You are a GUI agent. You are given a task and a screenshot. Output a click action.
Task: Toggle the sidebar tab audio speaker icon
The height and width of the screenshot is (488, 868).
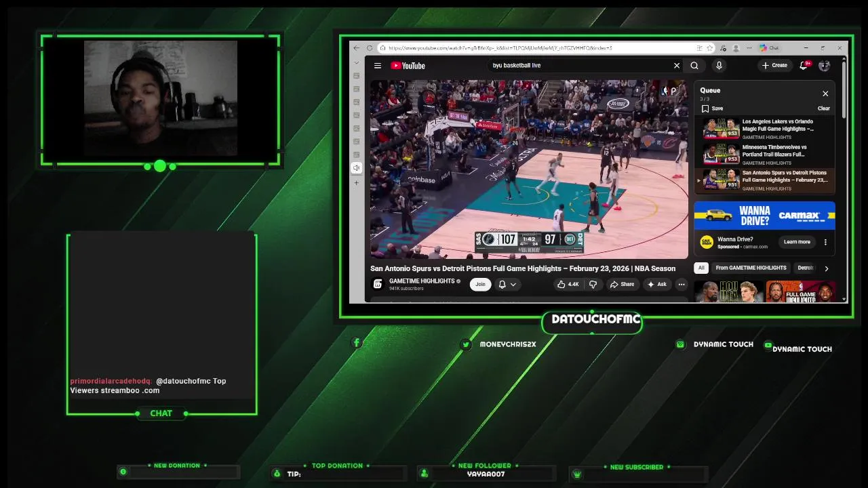tap(357, 167)
